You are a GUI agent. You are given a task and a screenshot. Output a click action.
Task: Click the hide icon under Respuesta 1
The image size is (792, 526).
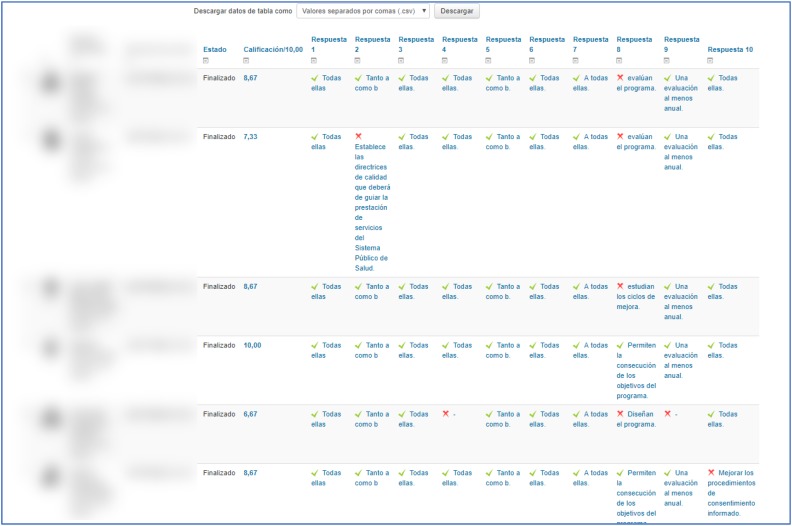[x=314, y=60]
